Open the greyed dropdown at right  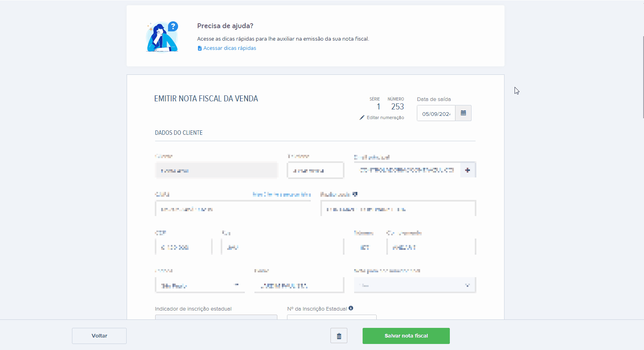pos(415,285)
